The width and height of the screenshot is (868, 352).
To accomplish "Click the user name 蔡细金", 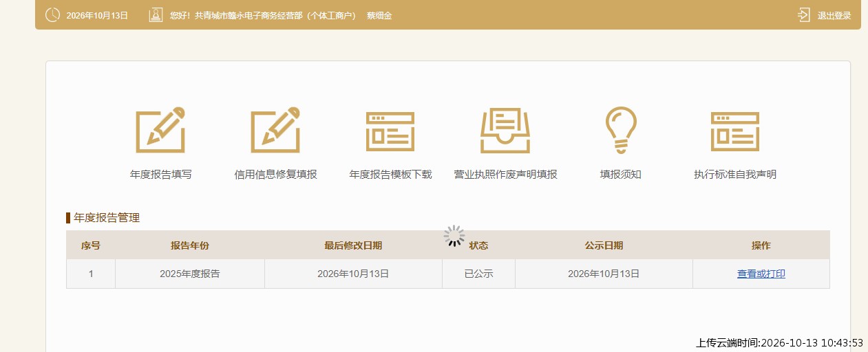I will (379, 15).
